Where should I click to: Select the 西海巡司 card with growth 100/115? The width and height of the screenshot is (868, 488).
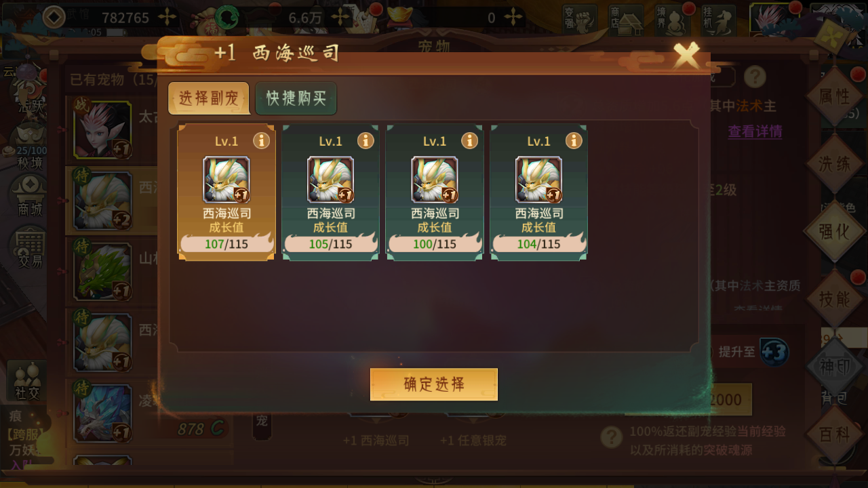[435, 192]
